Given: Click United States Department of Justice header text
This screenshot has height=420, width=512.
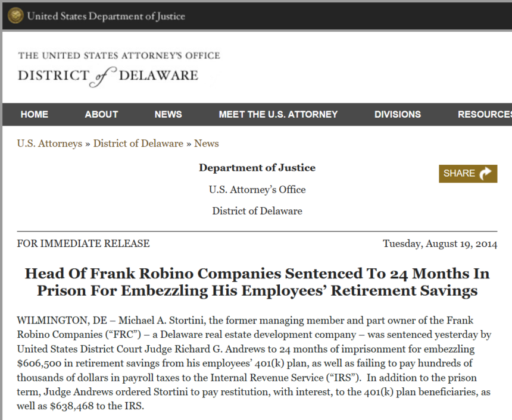Looking at the screenshot, I should pos(106,16).
